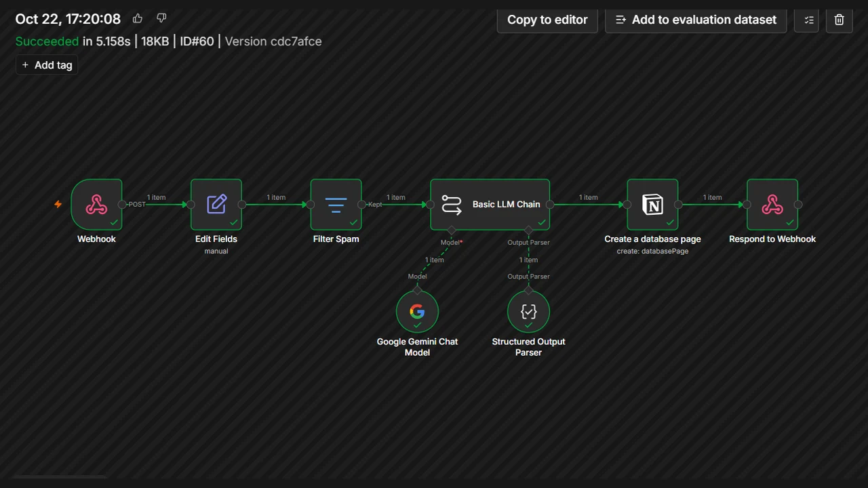Open the Basic LLM Chain node
Viewport: 868px width, 488px height.
pos(490,204)
